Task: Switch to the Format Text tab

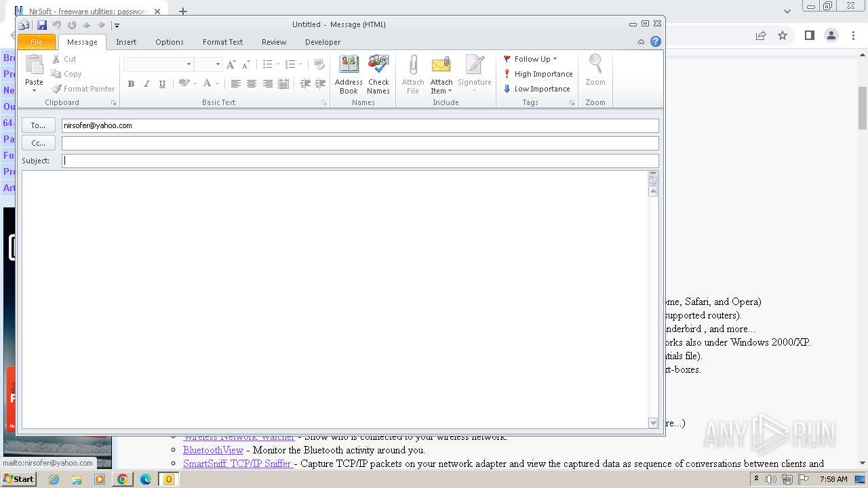Action: click(x=222, y=42)
